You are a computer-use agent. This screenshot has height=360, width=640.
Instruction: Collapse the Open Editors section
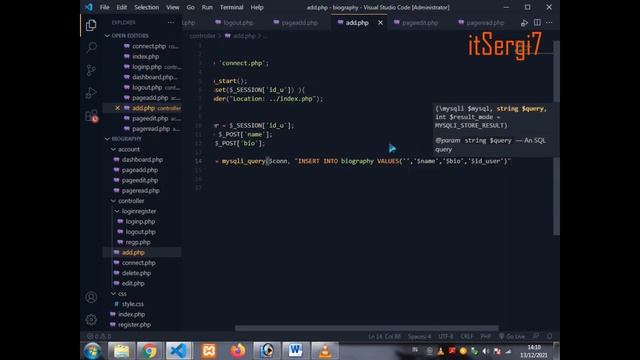[130, 36]
